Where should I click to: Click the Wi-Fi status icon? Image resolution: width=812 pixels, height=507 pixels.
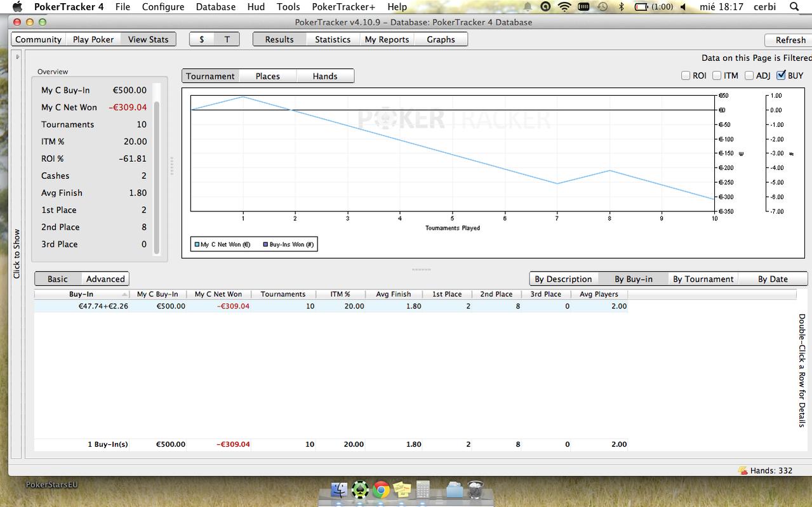(x=564, y=6)
